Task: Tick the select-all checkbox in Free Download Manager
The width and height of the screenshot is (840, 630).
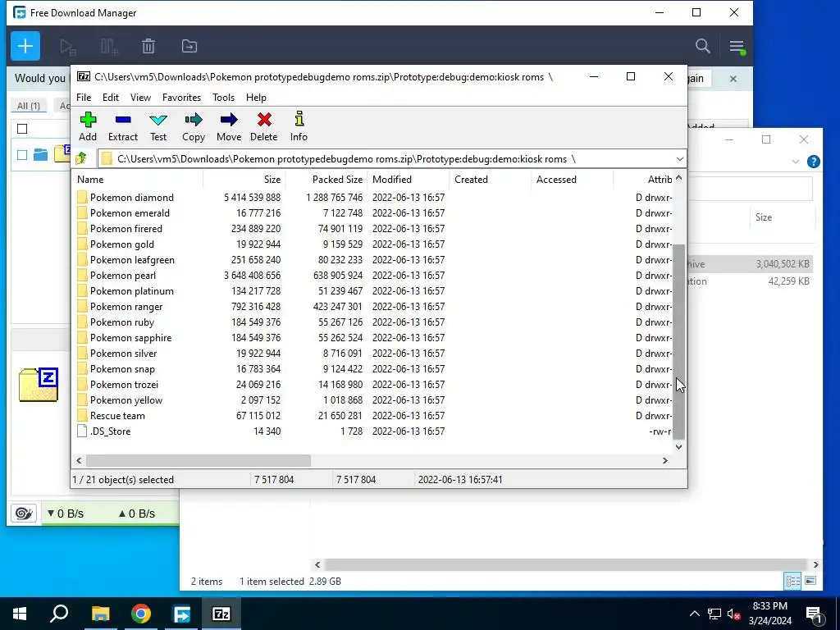Action: click(22, 129)
